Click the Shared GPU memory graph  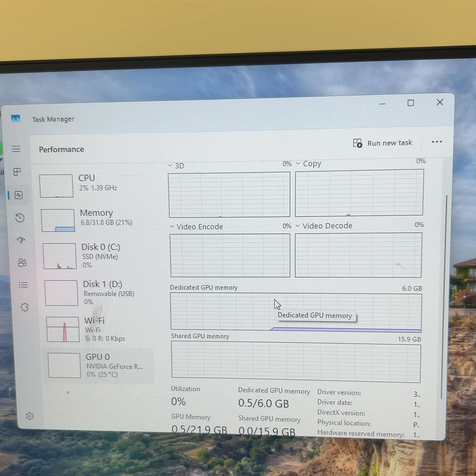(x=296, y=362)
